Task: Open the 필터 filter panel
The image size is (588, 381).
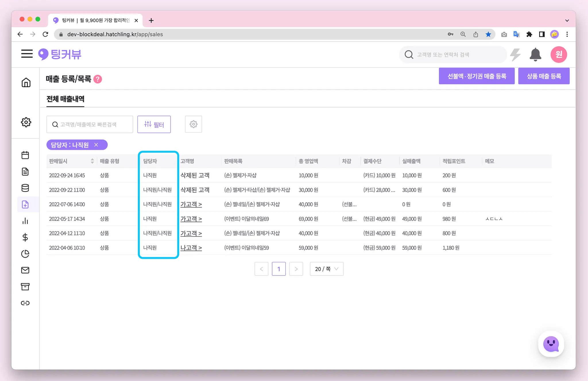Action: coord(154,124)
